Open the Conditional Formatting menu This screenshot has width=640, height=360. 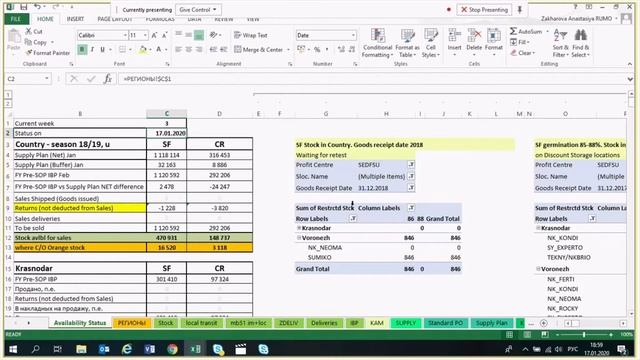[x=378, y=43]
